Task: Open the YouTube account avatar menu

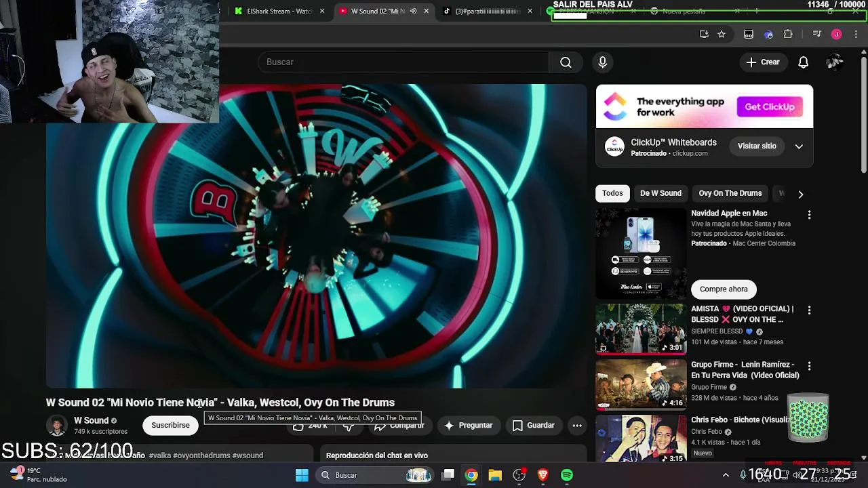Action: [x=835, y=62]
